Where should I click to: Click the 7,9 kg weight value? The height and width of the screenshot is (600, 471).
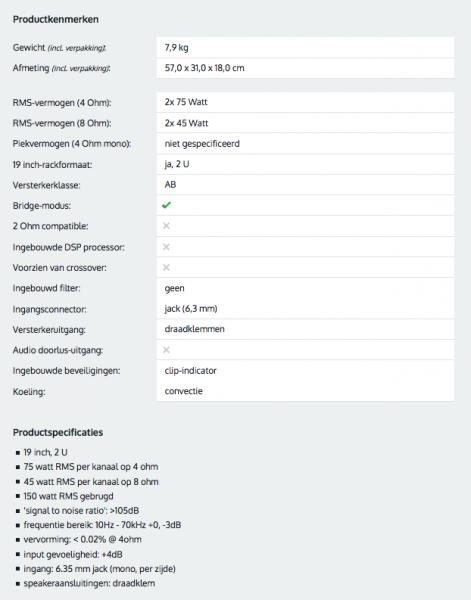(176, 47)
